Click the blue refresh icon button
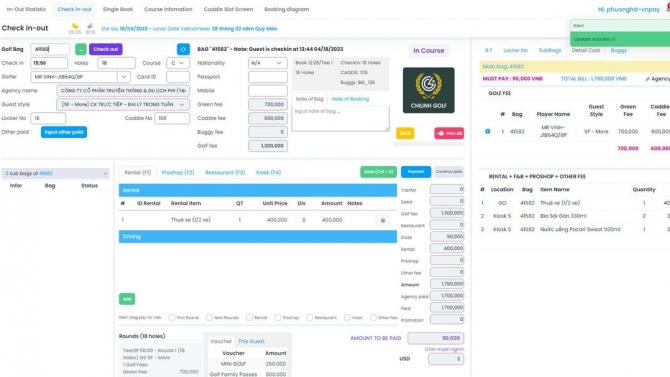 click(183, 49)
